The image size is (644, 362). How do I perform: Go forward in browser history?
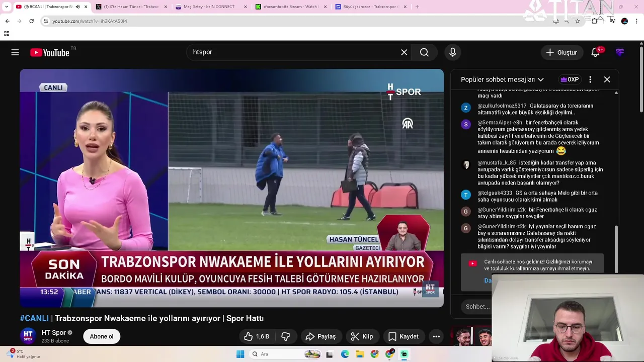coord(19,21)
